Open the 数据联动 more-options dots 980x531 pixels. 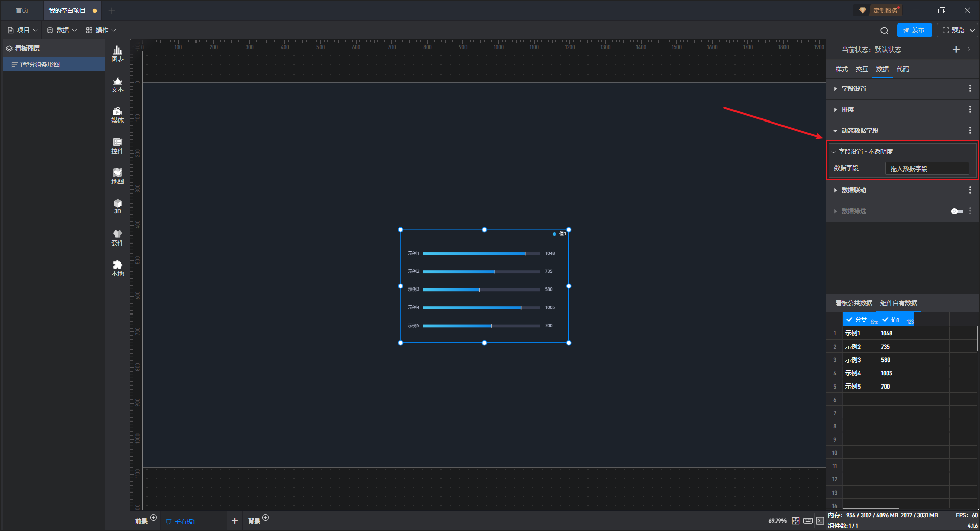point(970,190)
